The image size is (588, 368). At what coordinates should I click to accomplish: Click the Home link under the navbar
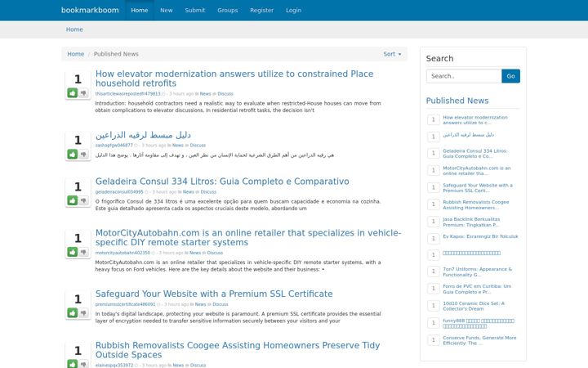click(x=74, y=29)
